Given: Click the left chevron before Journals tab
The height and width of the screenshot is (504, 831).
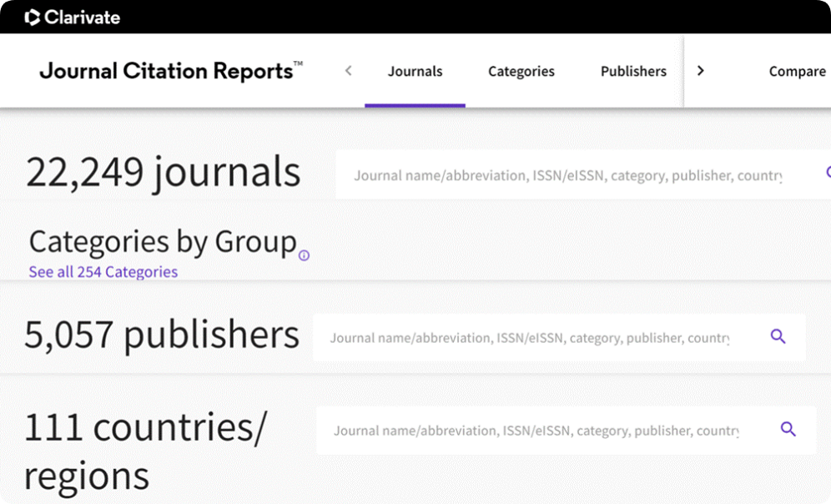Looking at the screenshot, I should click(348, 70).
